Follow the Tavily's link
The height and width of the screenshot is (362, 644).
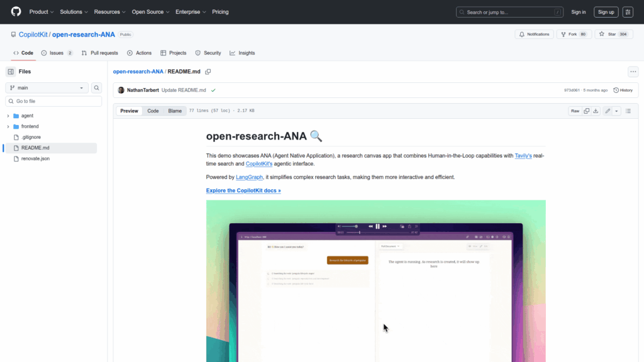[x=523, y=156]
